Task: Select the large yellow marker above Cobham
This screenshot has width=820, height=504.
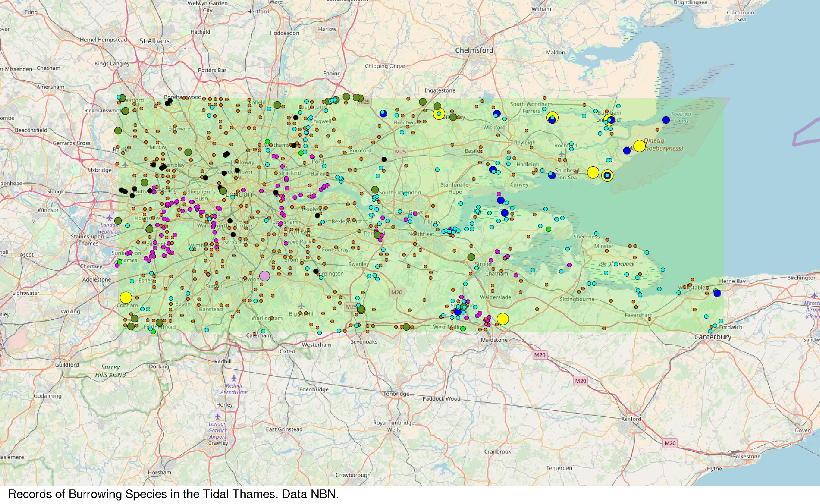Action: 125,298
